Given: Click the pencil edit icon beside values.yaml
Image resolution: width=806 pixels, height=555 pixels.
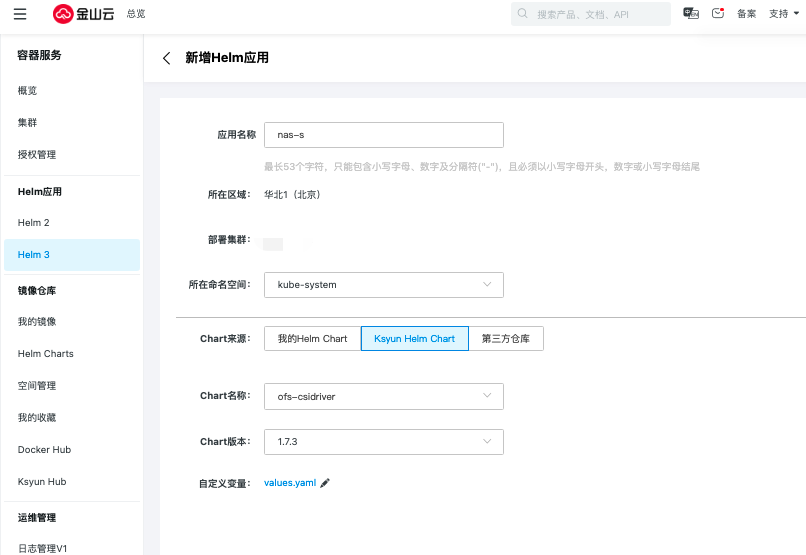Looking at the screenshot, I should [325, 483].
